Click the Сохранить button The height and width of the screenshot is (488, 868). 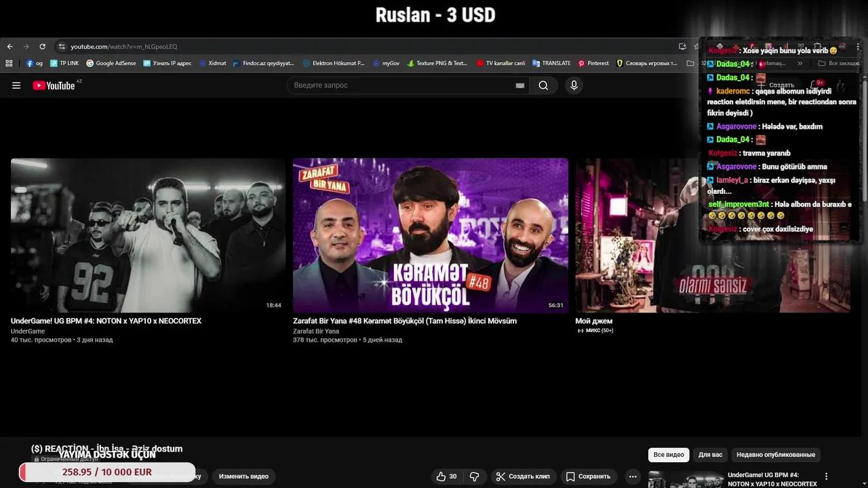588,476
